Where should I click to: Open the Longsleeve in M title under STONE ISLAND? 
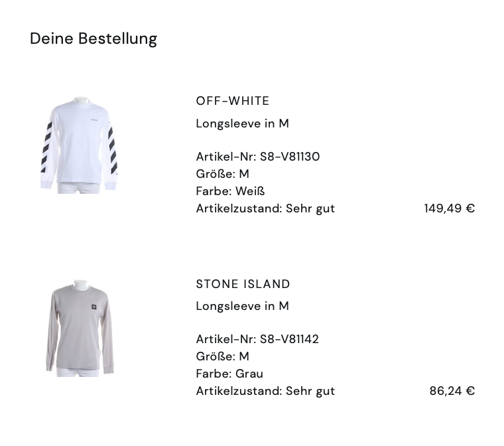click(x=243, y=306)
